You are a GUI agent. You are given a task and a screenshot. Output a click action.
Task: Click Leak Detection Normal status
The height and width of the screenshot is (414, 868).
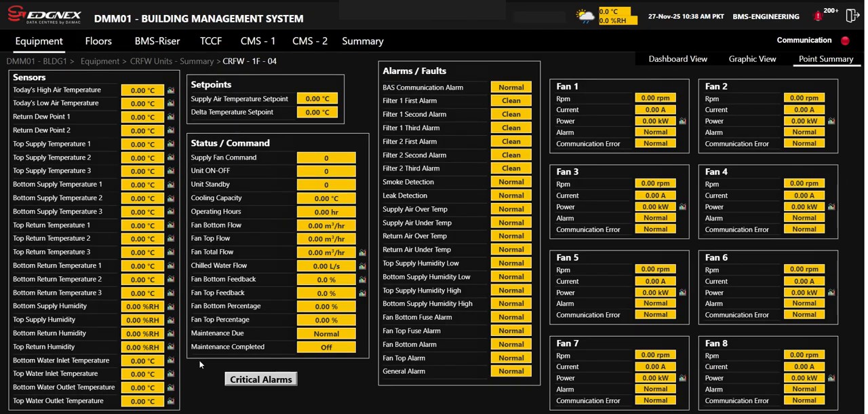[x=511, y=196]
